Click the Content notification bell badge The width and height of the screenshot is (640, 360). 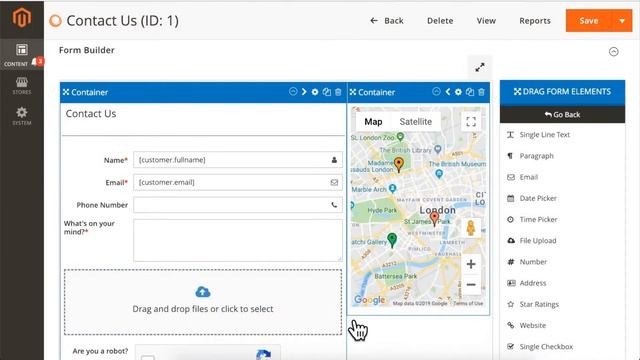click(38, 61)
